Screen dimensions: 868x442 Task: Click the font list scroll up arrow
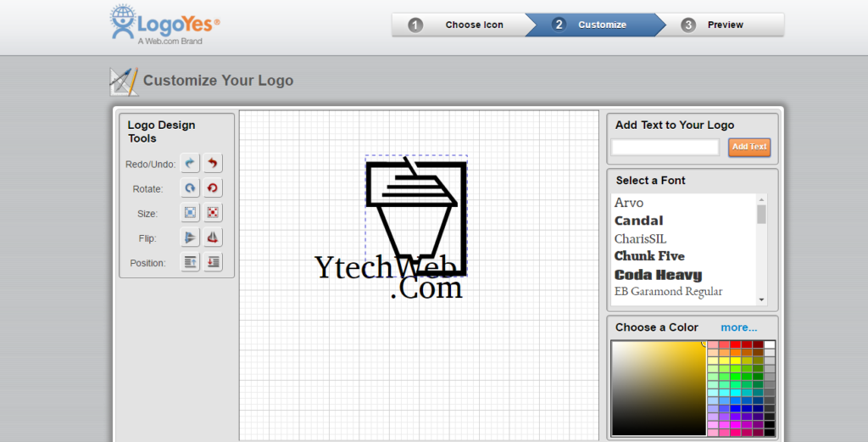click(x=762, y=199)
